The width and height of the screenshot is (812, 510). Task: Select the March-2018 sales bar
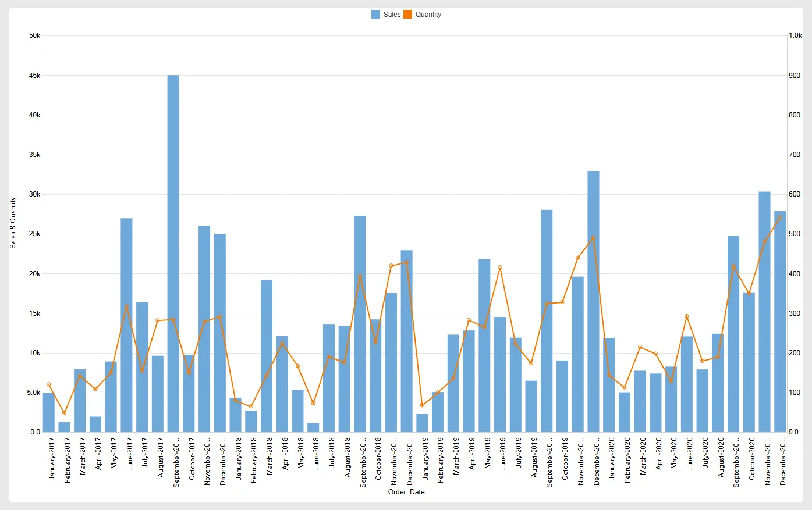pyautogui.click(x=267, y=356)
